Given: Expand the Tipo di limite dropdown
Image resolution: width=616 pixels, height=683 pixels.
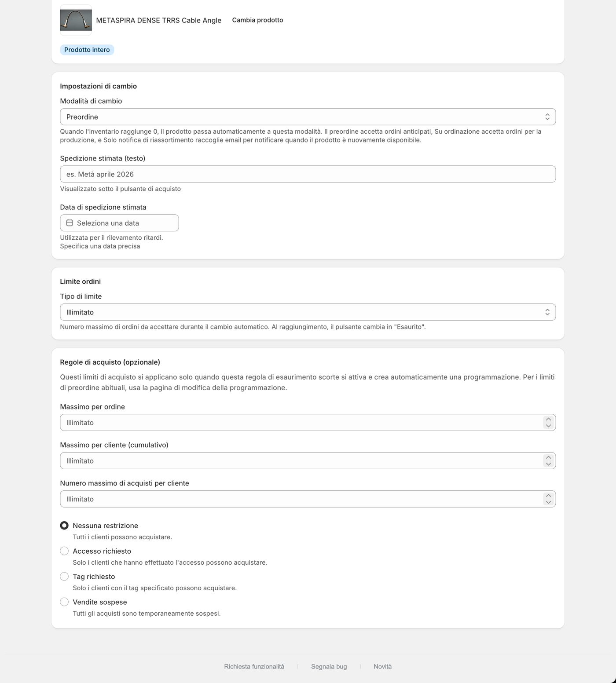Looking at the screenshot, I should click(308, 312).
